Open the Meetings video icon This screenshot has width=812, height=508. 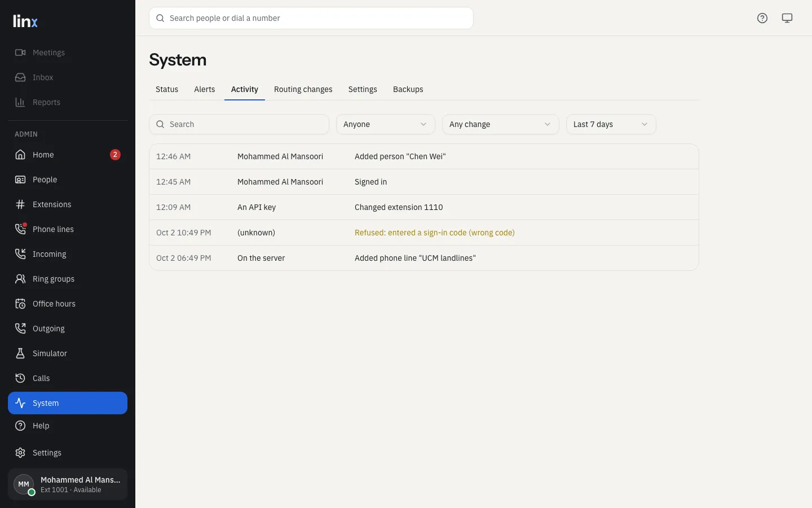(x=20, y=52)
